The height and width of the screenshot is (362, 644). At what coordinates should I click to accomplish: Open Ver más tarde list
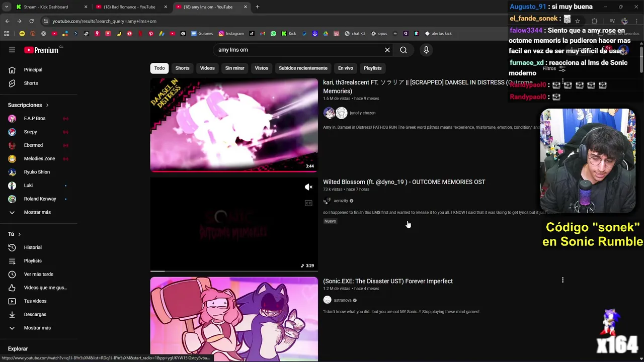pos(38,274)
